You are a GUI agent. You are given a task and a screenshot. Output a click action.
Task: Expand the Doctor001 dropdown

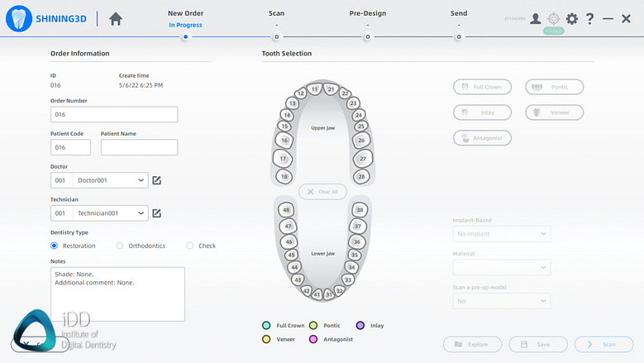142,180
